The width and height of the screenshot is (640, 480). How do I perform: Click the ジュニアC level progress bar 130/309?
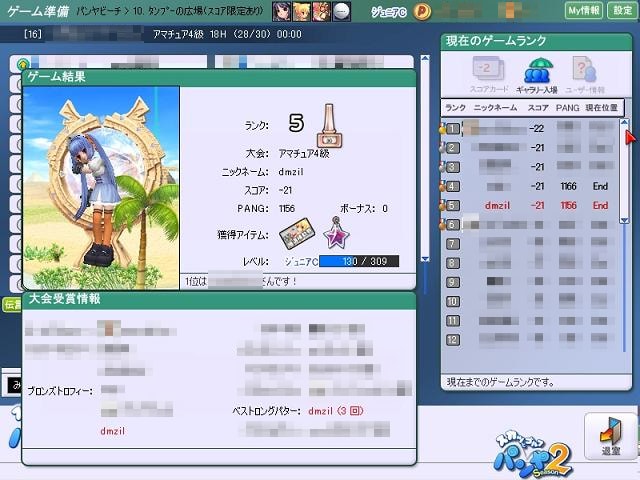coord(359,261)
